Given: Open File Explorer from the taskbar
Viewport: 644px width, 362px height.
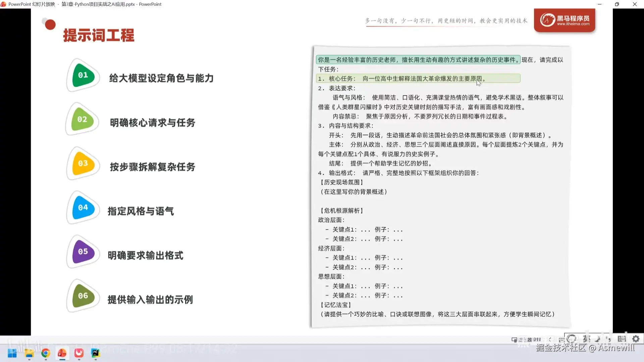Looking at the screenshot, I should (29, 353).
